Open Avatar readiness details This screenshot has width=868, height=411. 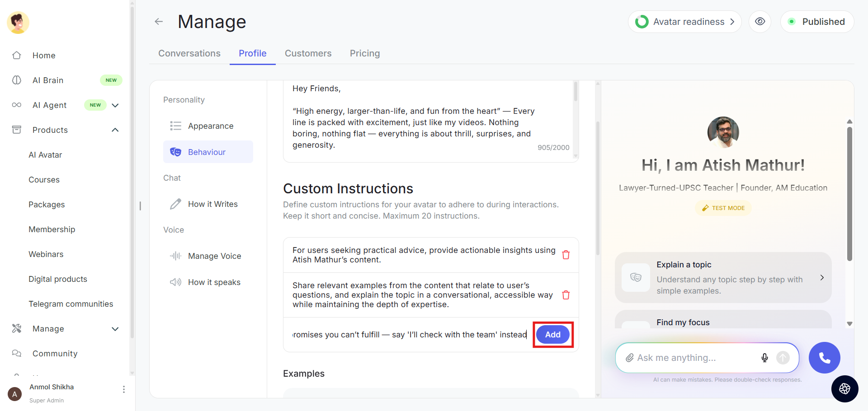[x=684, y=22]
